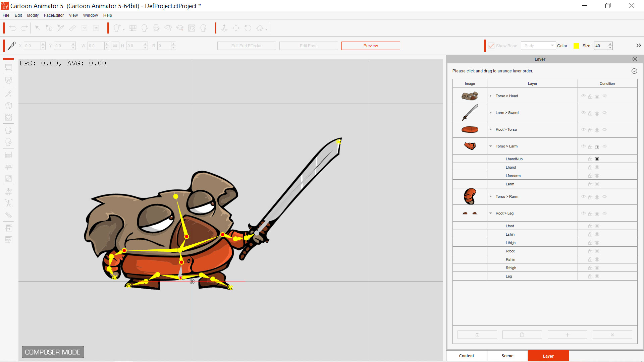
Task: Click the home view icon
Action: click(260, 28)
